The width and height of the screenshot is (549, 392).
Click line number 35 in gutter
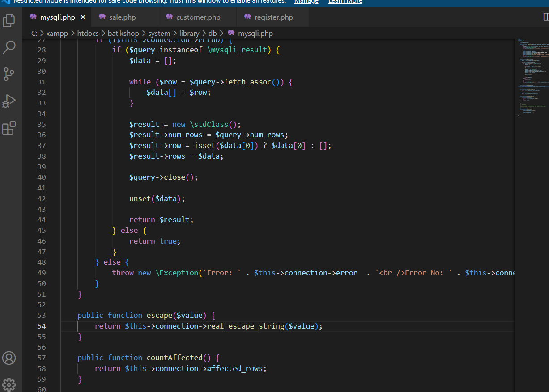tap(41, 124)
